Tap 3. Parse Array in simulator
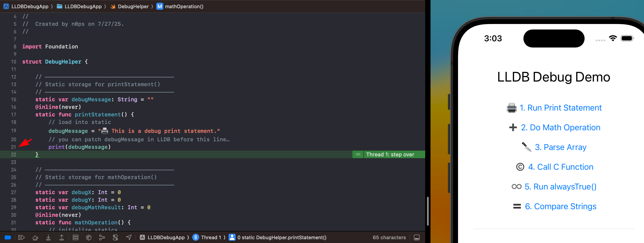The height and width of the screenshot is (243, 644). 560,147
